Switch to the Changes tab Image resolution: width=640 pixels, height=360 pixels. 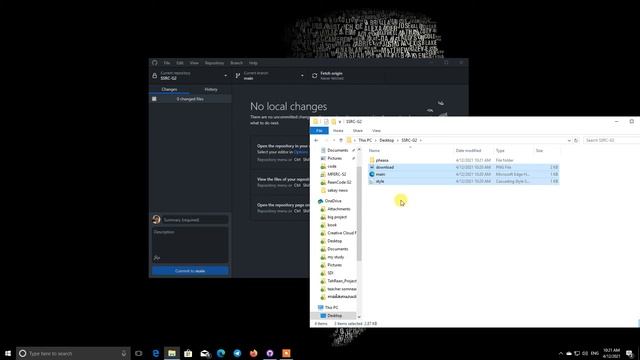point(169,89)
